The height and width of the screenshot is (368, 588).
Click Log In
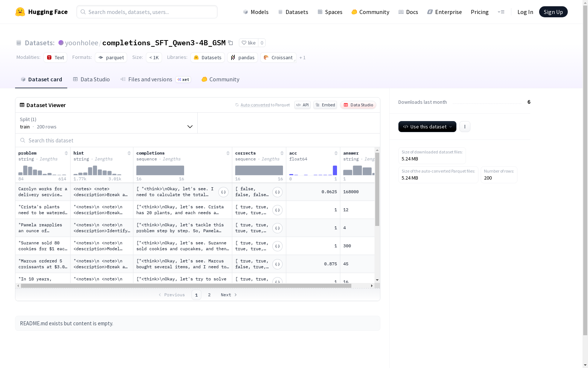[525, 12]
